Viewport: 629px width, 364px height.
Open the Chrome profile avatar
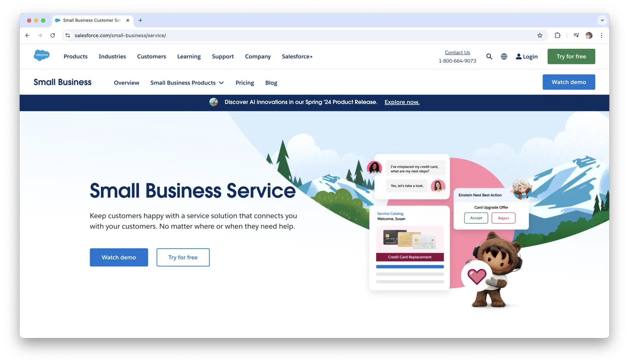click(x=589, y=35)
